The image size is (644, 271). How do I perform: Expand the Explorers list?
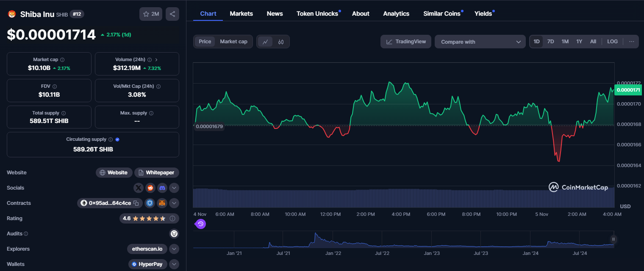[x=174, y=249]
